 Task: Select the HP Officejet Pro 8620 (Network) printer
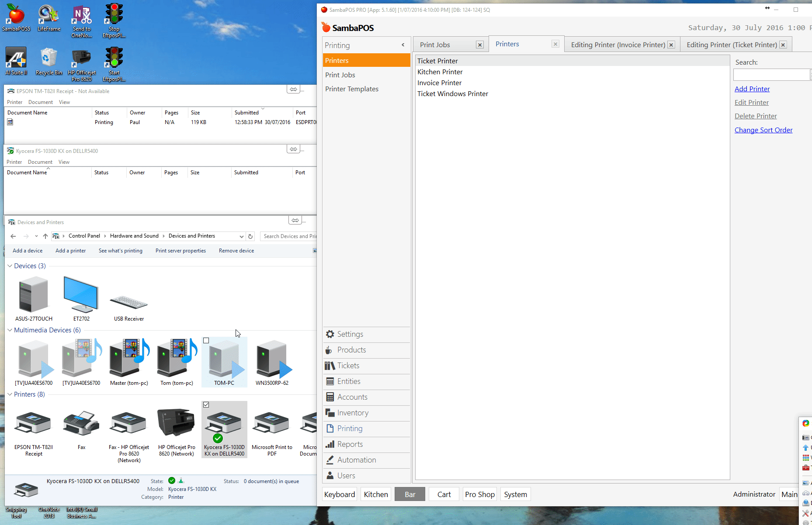[177, 432]
